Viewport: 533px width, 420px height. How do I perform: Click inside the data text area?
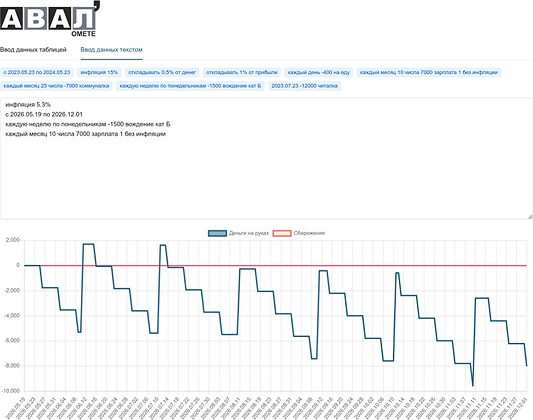pos(266,158)
